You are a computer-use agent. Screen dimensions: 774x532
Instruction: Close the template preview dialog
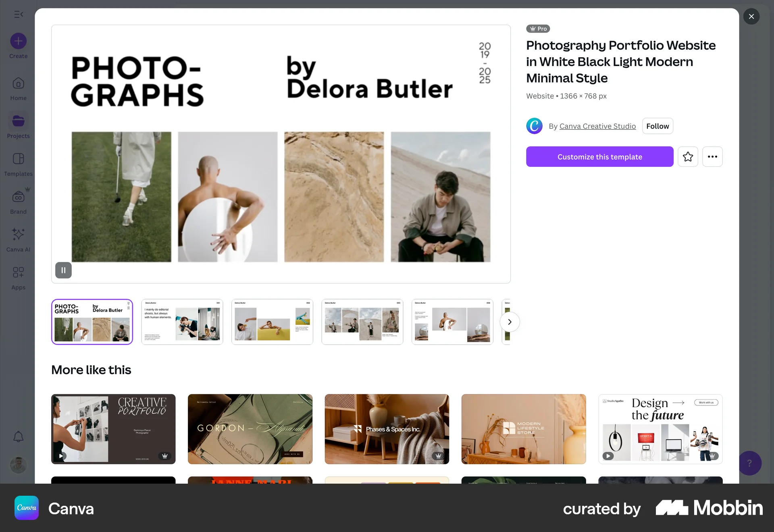(751, 16)
